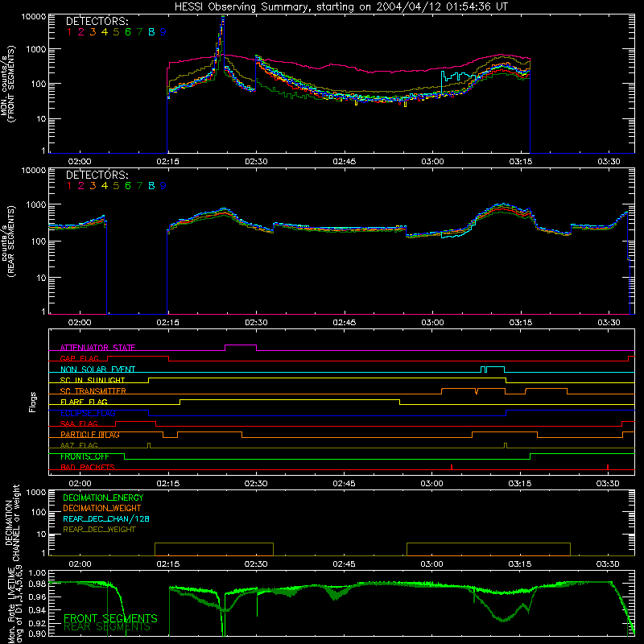Click detector 9 in rear segments legend
Image resolution: width=644 pixels, height=644 pixels.
(x=163, y=186)
